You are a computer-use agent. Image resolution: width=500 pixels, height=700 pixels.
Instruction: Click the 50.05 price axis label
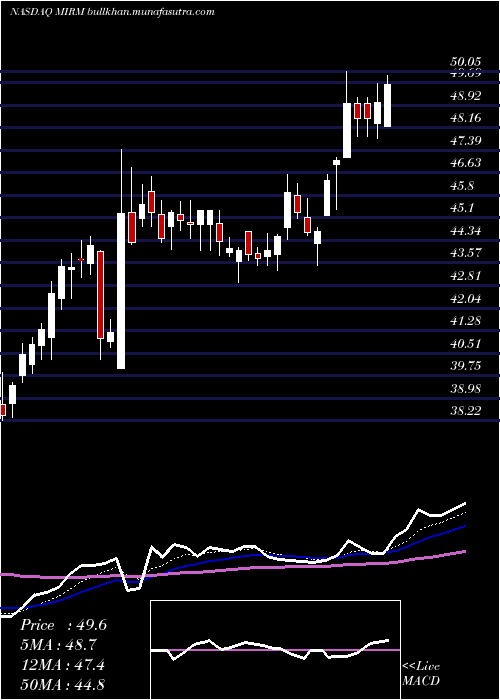point(465,63)
